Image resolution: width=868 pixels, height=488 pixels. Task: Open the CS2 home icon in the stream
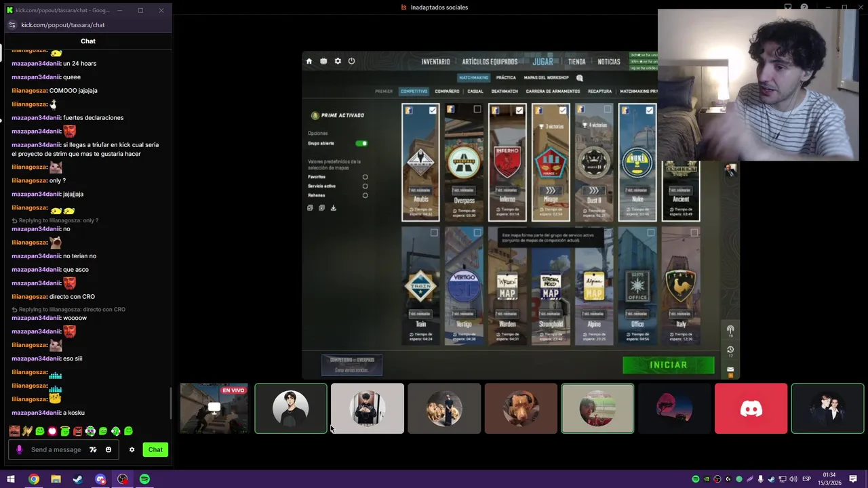[x=309, y=61]
